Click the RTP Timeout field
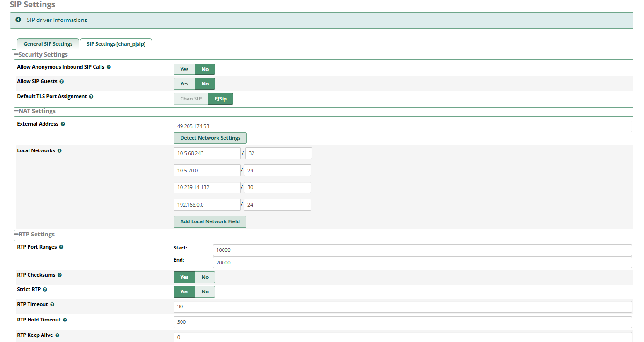 [403, 306]
